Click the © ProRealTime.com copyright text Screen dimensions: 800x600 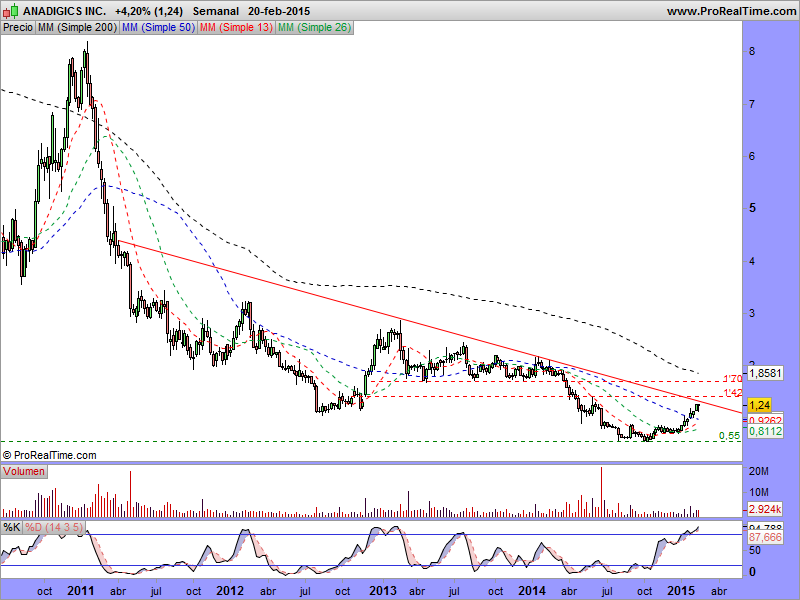click(49, 455)
